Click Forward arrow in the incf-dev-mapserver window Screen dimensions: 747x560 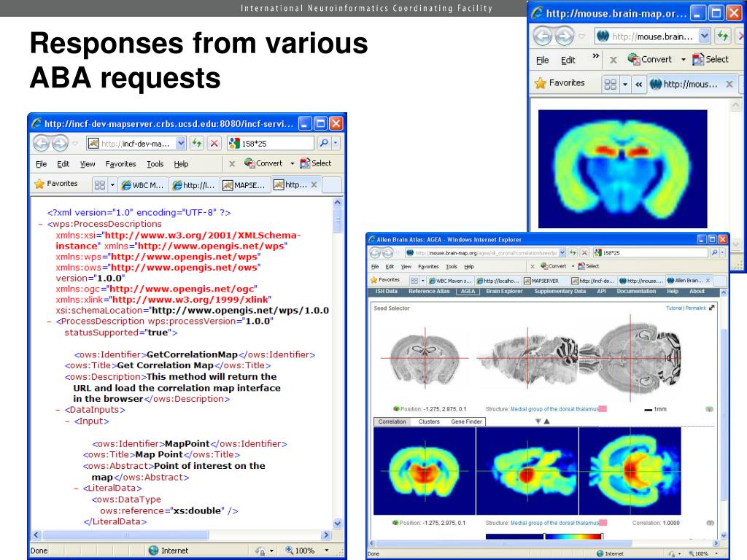coord(60,144)
